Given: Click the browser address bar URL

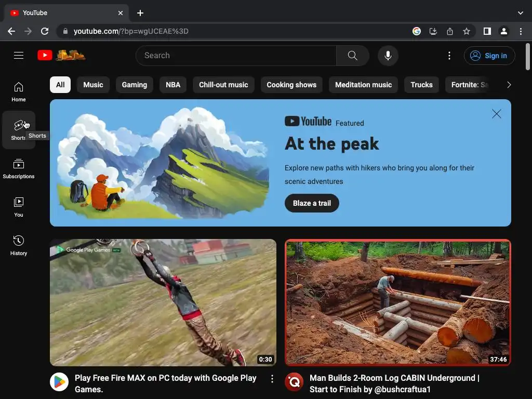Looking at the screenshot, I should pos(131,31).
